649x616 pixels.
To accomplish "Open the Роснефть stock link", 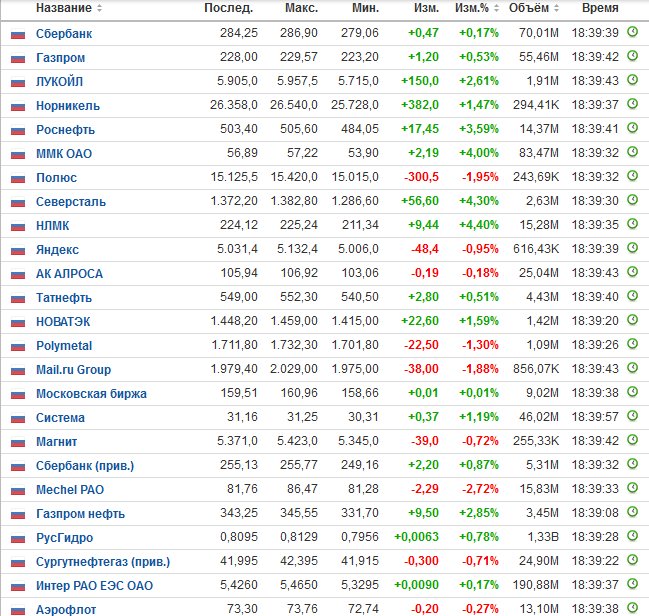I will pyautogui.click(x=65, y=130).
